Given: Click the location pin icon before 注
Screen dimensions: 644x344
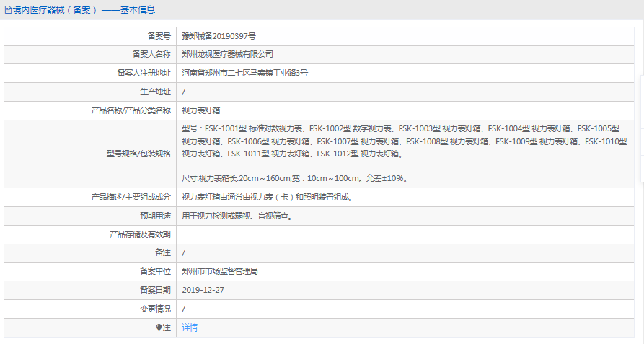Looking at the screenshot, I should click(x=159, y=327).
